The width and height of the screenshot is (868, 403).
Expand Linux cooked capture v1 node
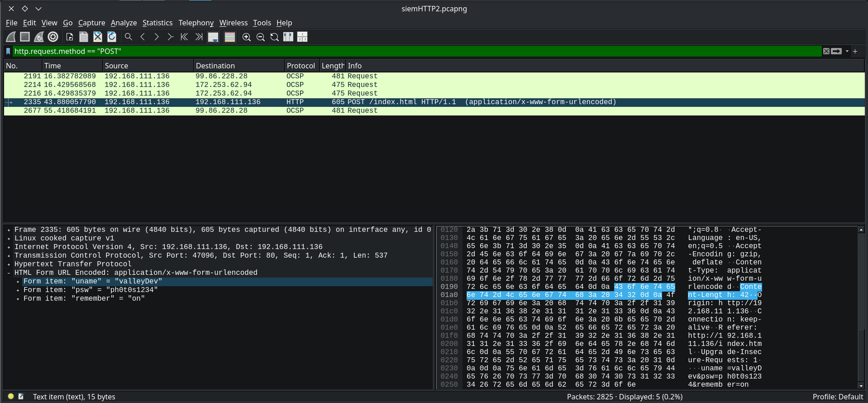tap(9, 239)
